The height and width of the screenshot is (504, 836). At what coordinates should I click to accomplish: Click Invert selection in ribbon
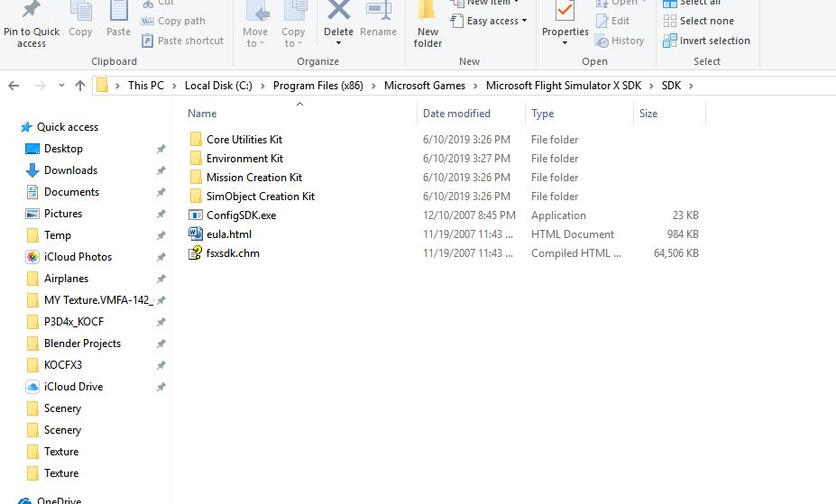[706, 41]
